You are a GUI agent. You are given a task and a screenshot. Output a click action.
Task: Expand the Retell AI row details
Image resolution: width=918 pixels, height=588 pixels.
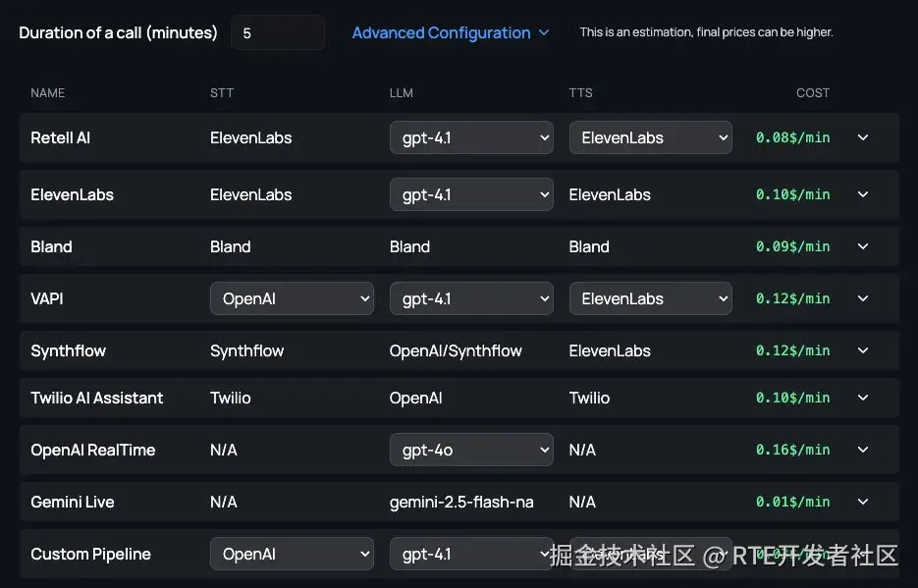click(x=863, y=137)
